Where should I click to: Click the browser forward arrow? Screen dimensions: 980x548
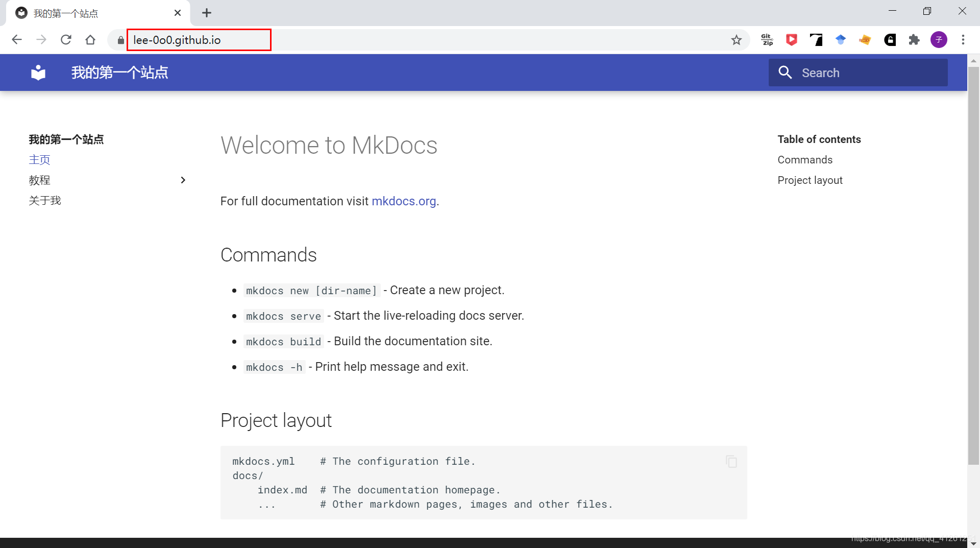(x=41, y=40)
